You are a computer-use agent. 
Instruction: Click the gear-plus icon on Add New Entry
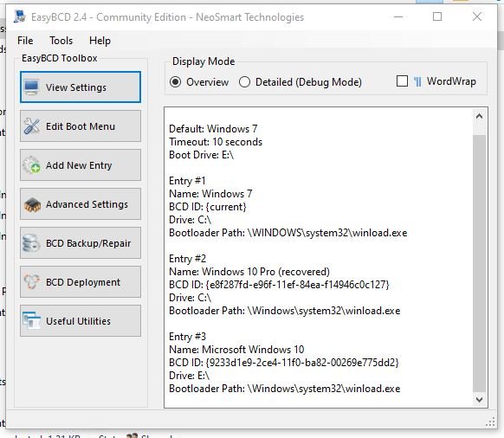tap(31, 164)
